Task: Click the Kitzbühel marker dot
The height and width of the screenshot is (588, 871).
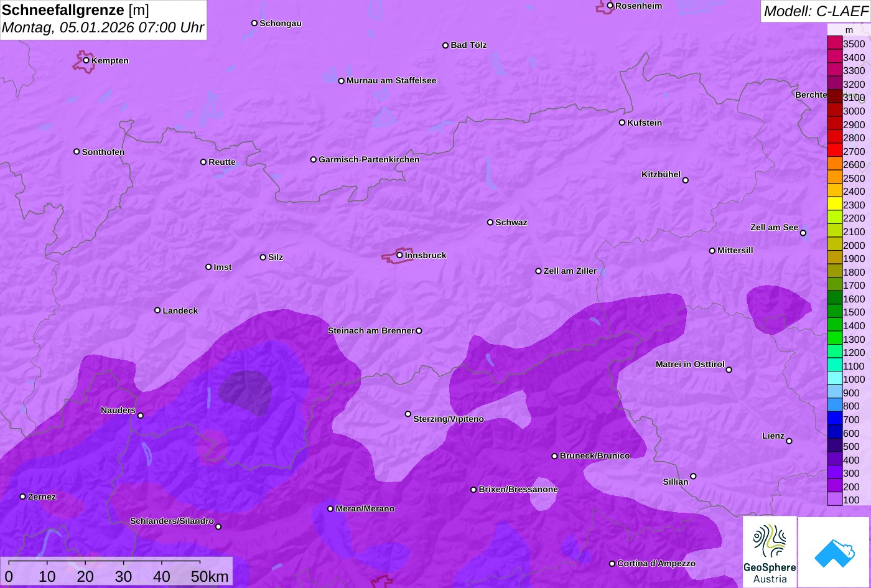Action: point(686,180)
